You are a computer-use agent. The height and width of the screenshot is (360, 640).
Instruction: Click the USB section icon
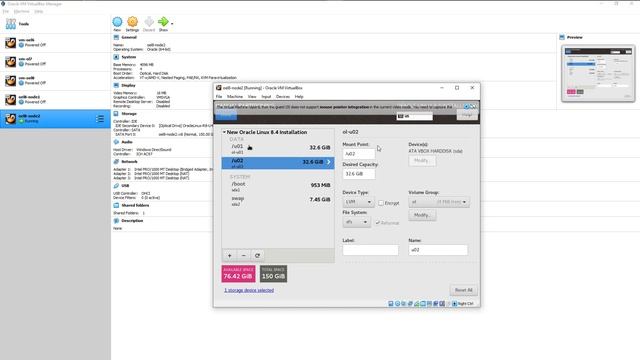click(x=116, y=186)
